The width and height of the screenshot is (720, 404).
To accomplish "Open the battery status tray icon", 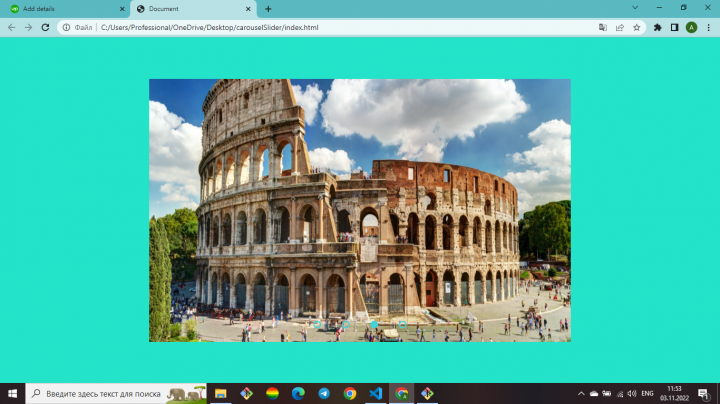I will pos(607,393).
